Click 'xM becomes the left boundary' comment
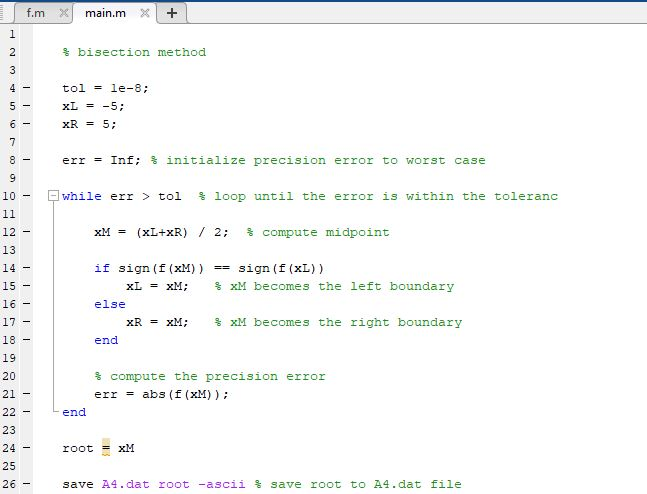Screen dimensions: 647x494 [342, 286]
